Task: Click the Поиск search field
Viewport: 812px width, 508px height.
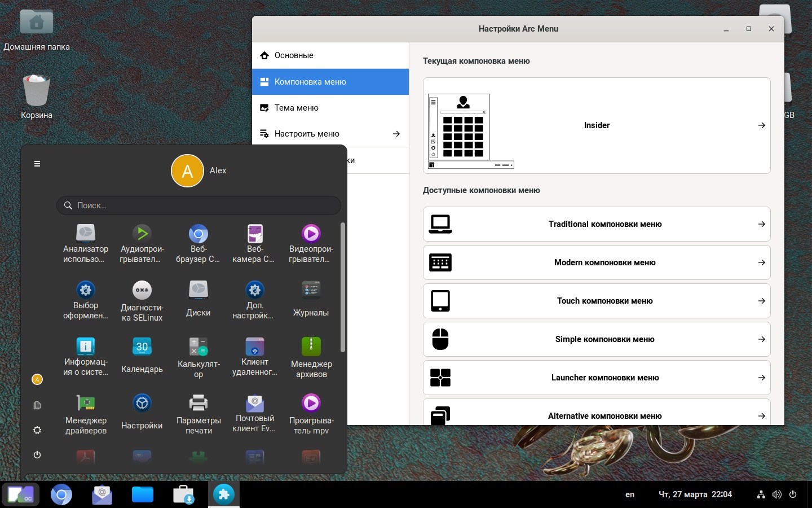Action: pos(198,205)
